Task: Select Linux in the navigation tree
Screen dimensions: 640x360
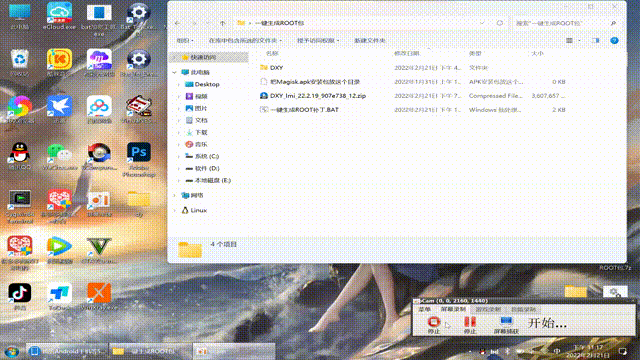Action: [198, 210]
